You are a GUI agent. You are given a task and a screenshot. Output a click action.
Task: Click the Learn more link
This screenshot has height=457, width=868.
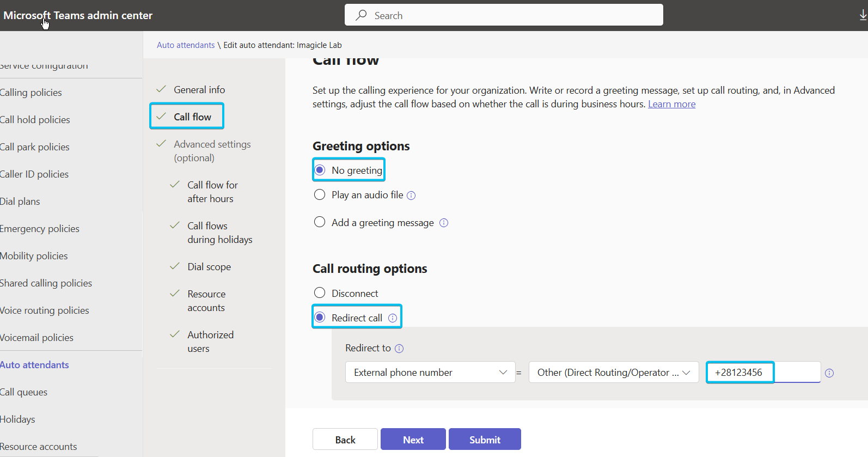(671, 104)
